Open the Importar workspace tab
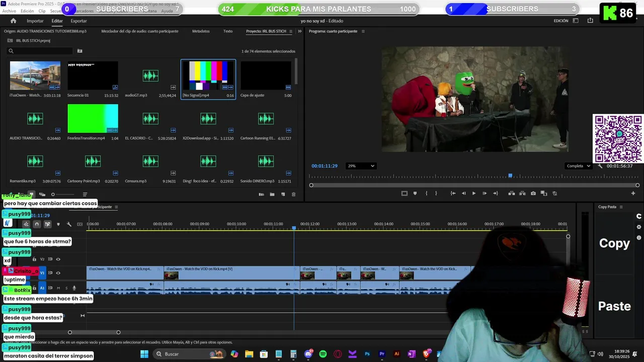The width and height of the screenshot is (644, 362). (35, 21)
